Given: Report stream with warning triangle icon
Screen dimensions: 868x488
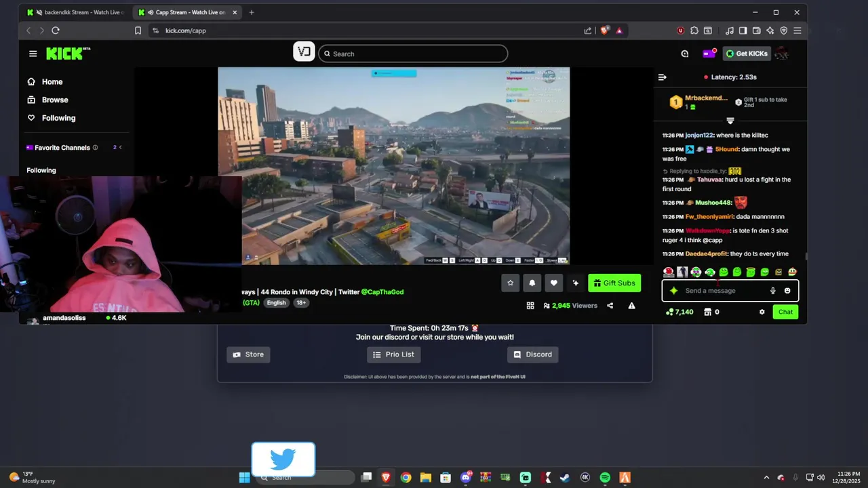Looking at the screenshot, I should pos(631,306).
